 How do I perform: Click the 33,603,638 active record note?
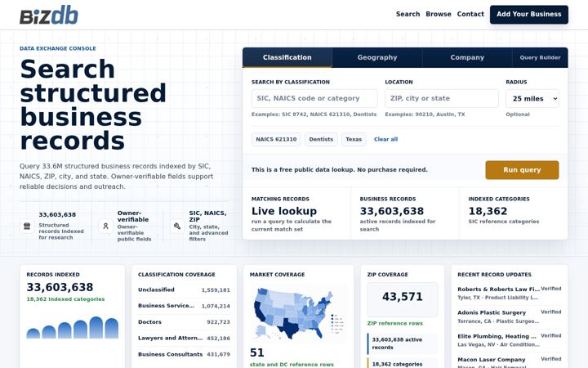coord(402,343)
